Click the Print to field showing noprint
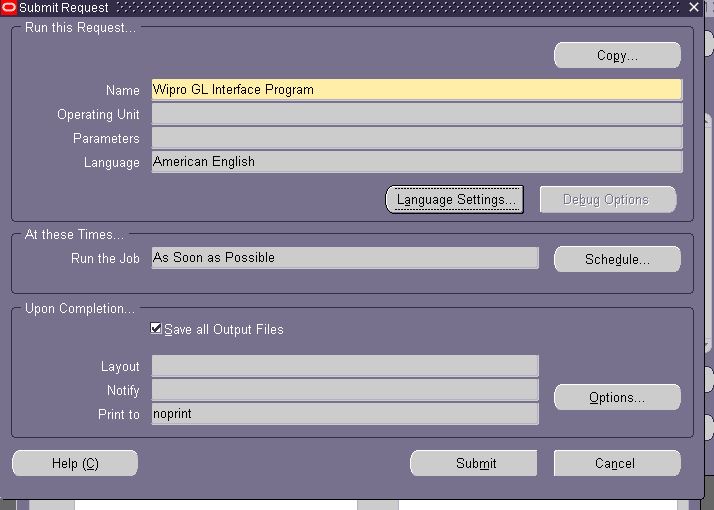 pyautogui.click(x=345, y=414)
